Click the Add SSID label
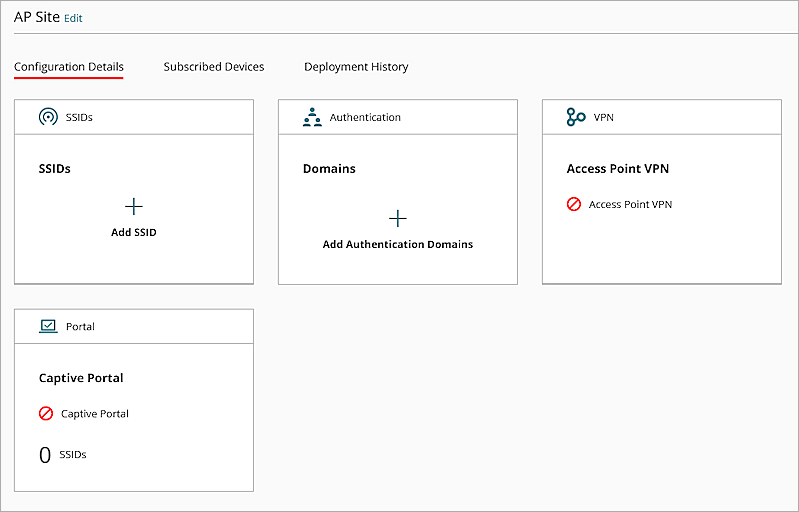Screen dimensions: 799x512 coord(134,232)
